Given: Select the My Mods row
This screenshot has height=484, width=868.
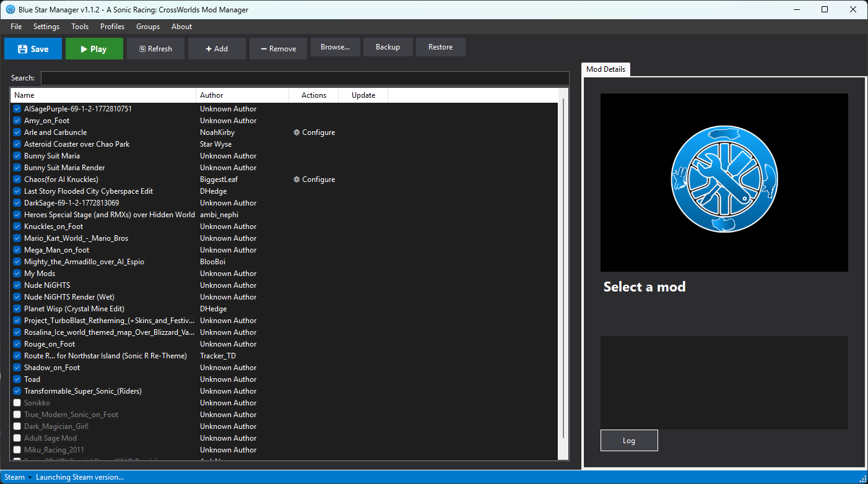Looking at the screenshot, I should point(284,274).
